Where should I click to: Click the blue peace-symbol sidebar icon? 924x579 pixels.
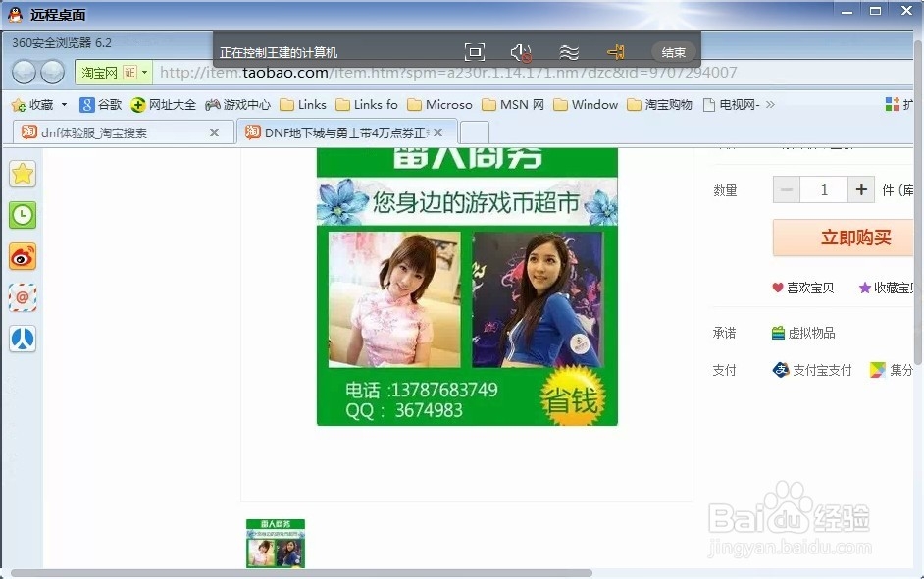click(23, 339)
